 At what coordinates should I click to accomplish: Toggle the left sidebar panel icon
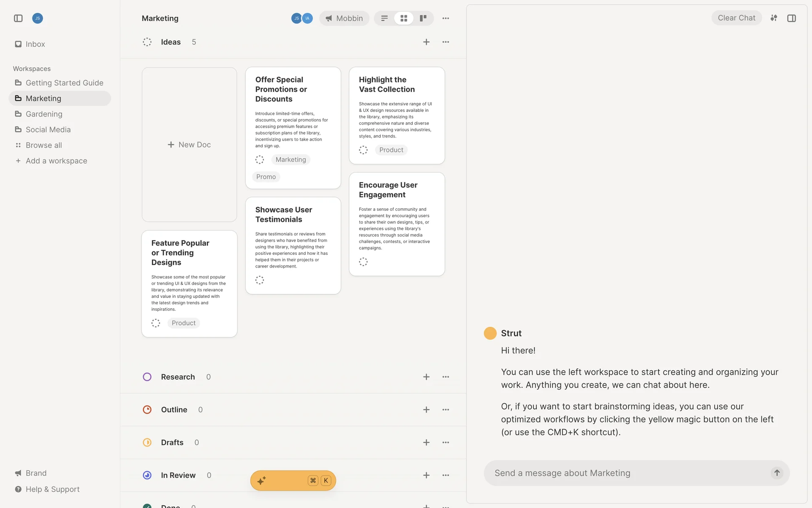click(x=18, y=18)
